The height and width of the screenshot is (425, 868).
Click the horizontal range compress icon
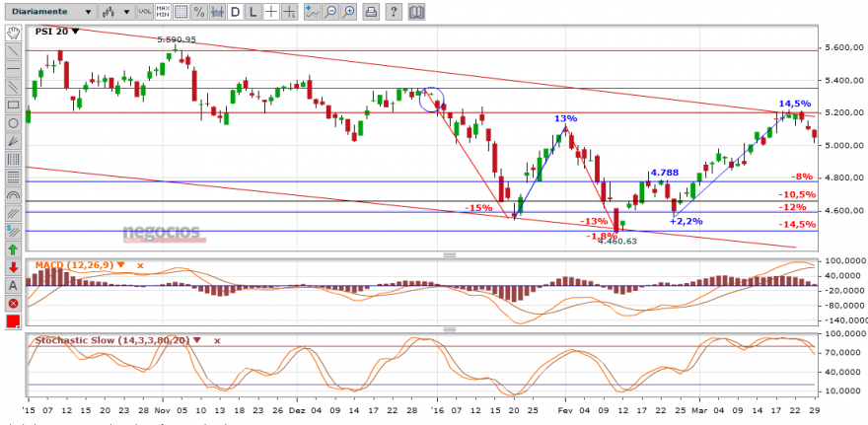pos(217,11)
